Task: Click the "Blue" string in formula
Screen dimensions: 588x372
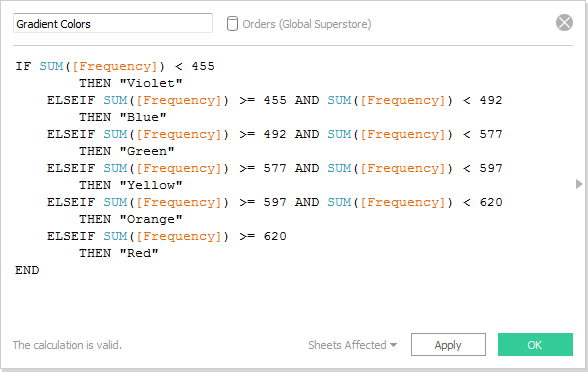Action: [x=143, y=117]
